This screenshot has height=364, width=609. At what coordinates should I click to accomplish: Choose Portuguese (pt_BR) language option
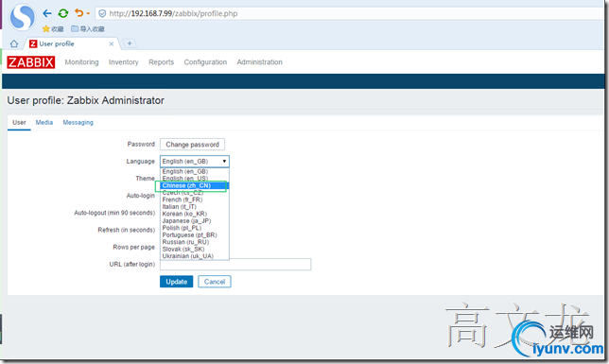[194, 235]
